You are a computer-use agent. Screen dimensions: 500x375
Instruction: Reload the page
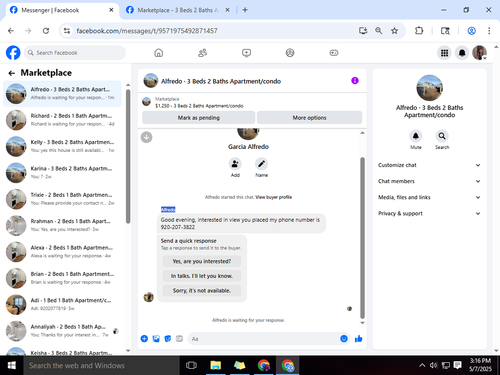pos(46,31)
